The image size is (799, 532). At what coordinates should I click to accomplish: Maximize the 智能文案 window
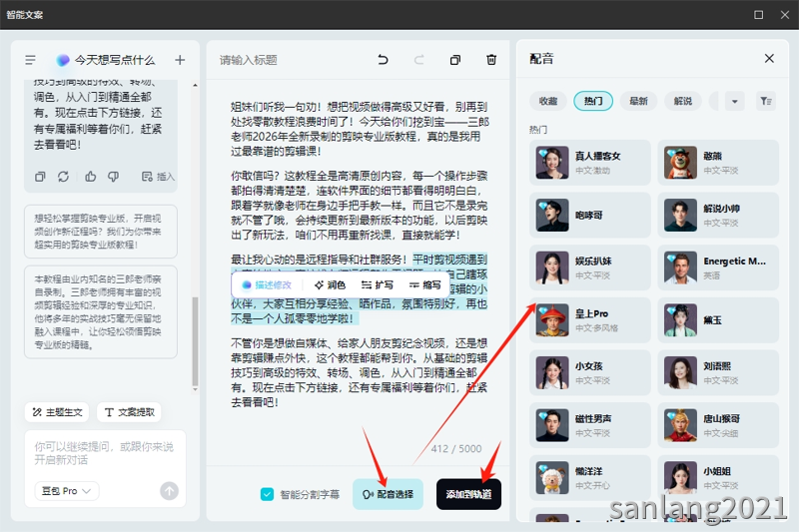[x=758, y=15]
